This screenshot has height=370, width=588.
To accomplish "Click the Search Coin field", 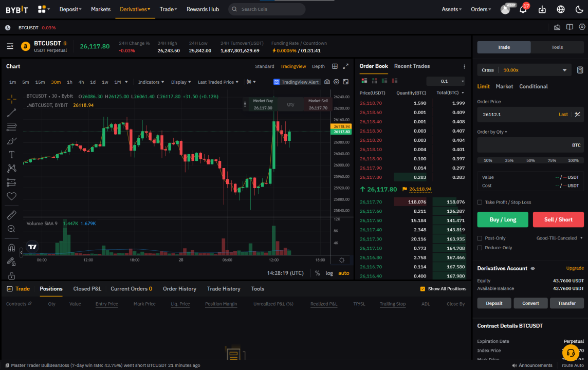I will pos(267,9).
